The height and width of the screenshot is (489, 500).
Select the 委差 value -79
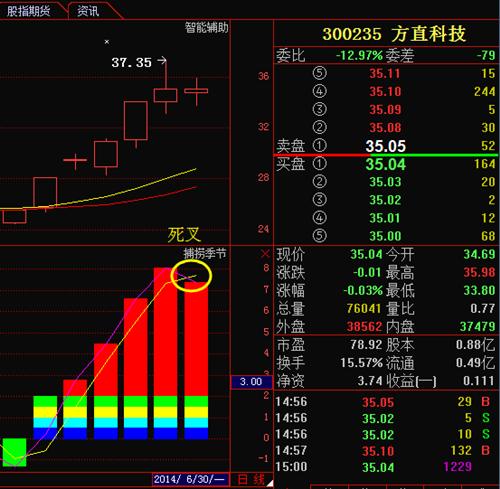click(x=486, y=55)
